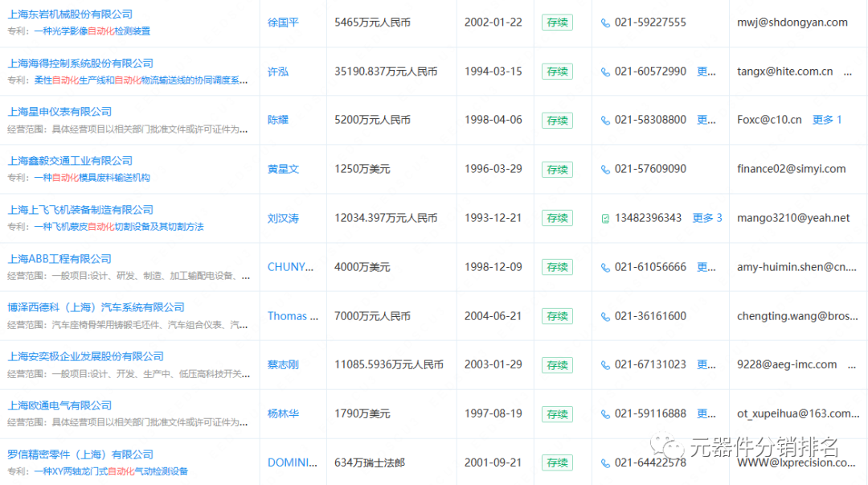The width and height of the screenshot is (868, 485).
Task: Click phone icon beside 021-61056666
Action: pyautogui.click(x=606, y=268)
